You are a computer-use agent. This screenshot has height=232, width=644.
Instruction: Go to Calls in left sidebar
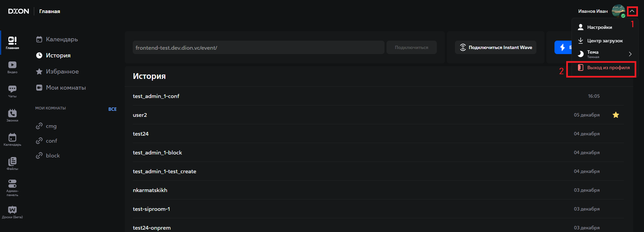coord(12,115)
